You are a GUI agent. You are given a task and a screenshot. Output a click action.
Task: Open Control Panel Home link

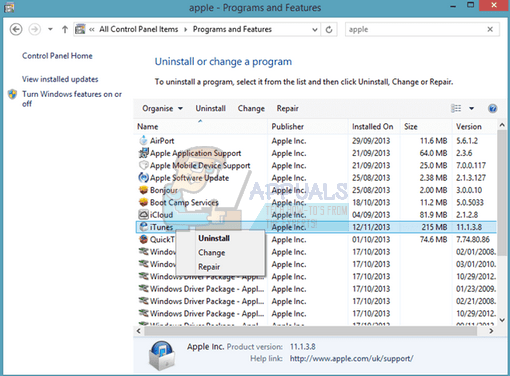[x=57, y=56]
